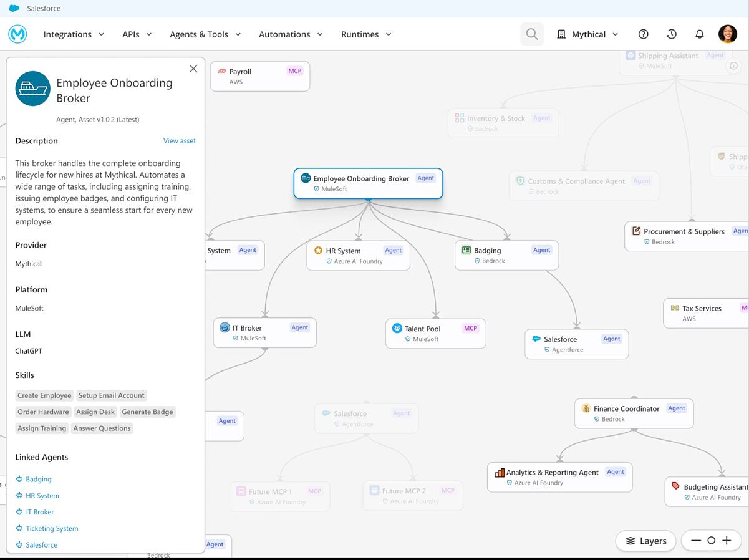Zoom in with the plus icon
Screen dimensions: 749x560
tap(727, 541)
